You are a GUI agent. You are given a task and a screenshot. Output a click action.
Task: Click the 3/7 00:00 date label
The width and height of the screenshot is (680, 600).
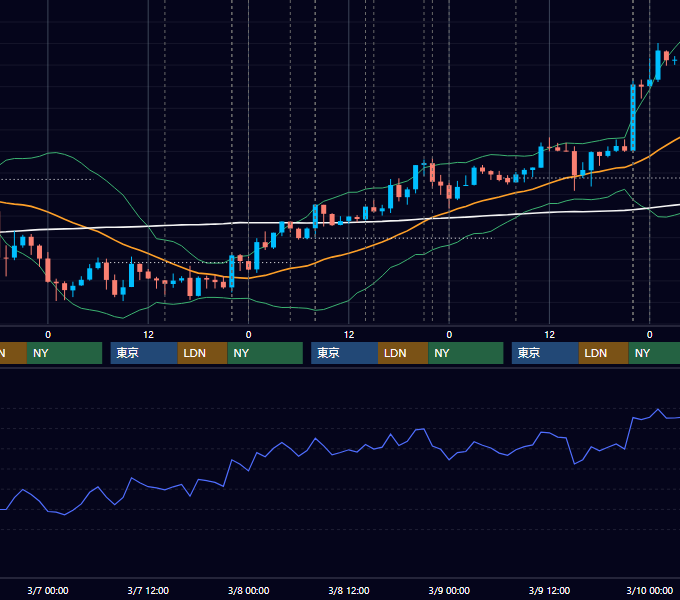tap(48, 590)
